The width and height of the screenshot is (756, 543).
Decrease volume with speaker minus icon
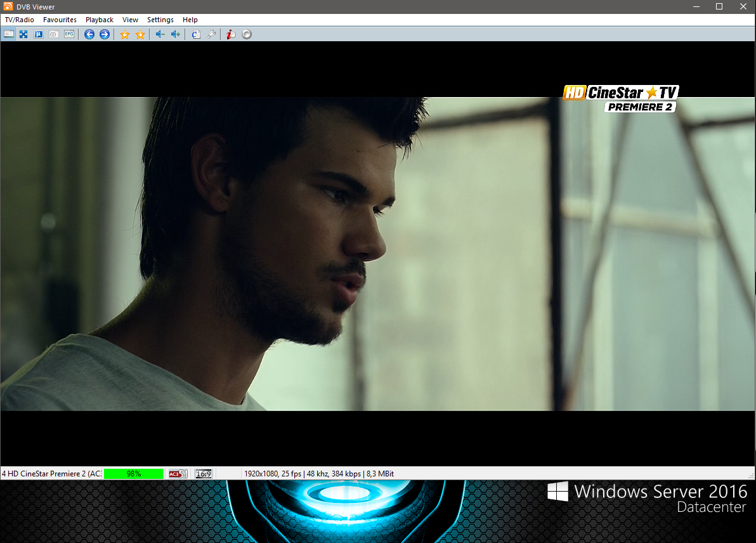coord(160,34)
